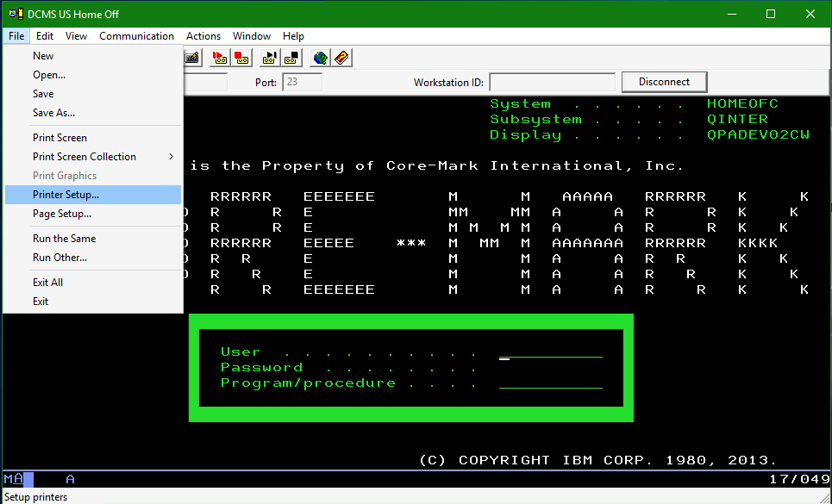Image resolution: width=832 pixels, height=504 pixels.
Task: Click the Disconnect button
Action: 665,82
